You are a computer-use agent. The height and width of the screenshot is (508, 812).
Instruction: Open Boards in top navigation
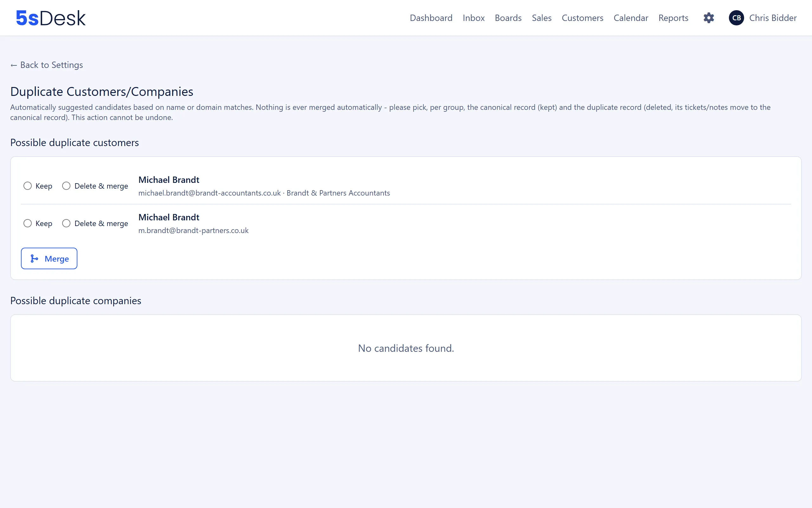pyautogui.click(x=508, y=18)
